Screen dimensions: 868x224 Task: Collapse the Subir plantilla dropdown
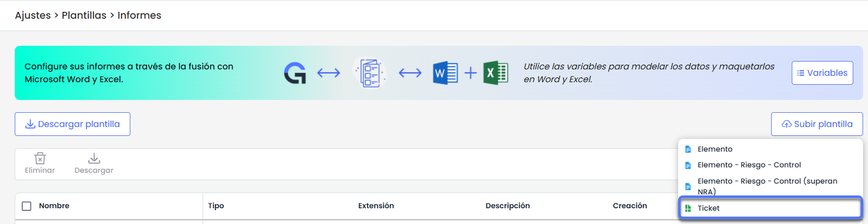816,124
